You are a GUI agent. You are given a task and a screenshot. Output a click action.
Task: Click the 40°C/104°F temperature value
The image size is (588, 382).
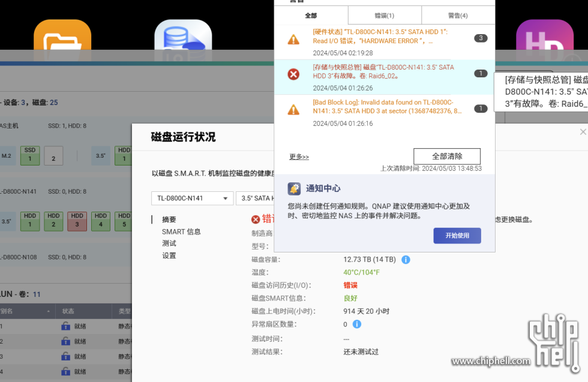pyautogui.click(x=361, y=272)
